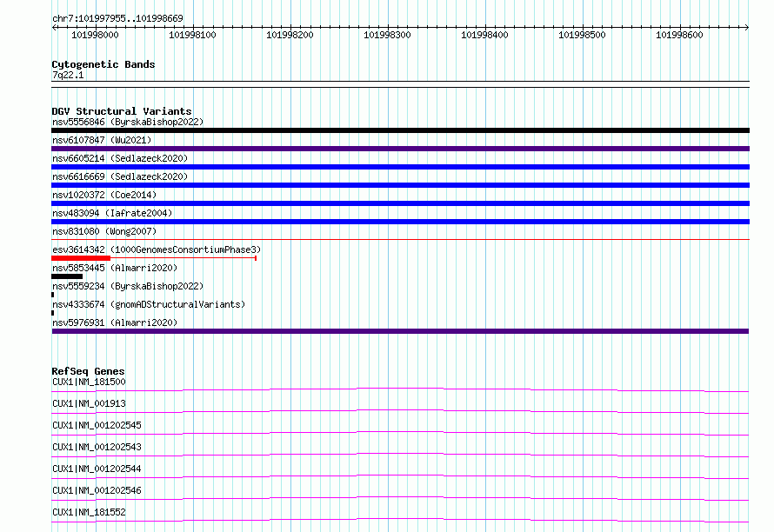Open the CUX1|NM_001913 transcript label
This screenshot has height=532, width=774.
click(89, 403)
